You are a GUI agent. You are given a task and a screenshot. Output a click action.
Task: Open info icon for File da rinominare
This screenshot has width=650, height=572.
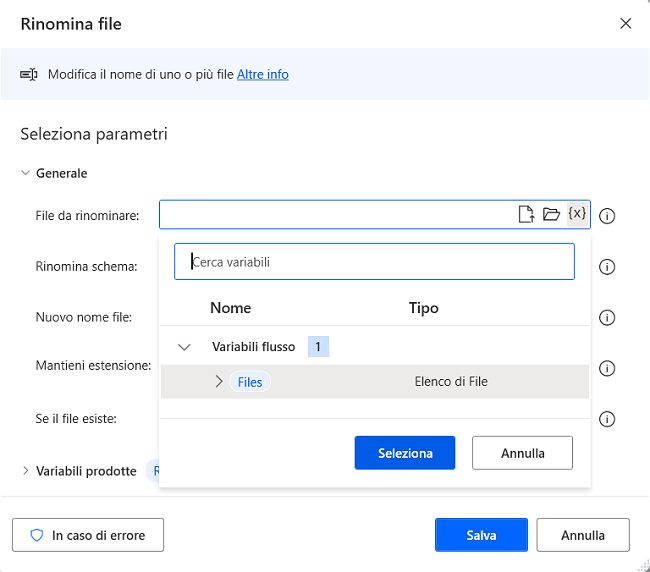(x=607, y=216)
